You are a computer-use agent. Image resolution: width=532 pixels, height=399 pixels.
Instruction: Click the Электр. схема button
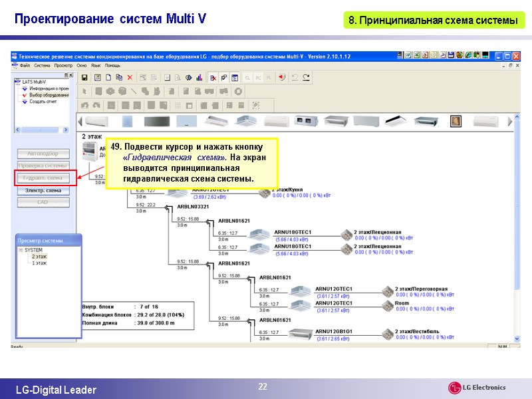[x=43, y=190]
